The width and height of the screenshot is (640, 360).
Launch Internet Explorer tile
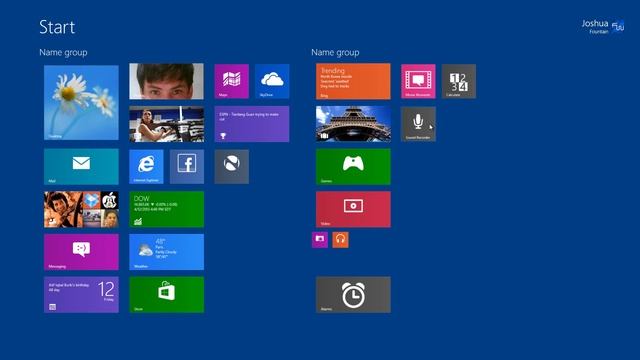click(x=146, y=167)
